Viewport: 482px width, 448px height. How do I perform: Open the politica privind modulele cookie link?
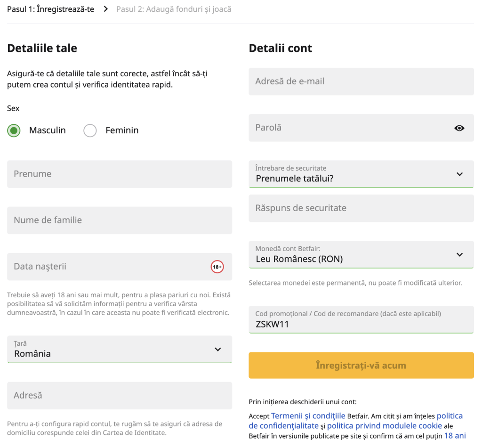click(384, 426)
